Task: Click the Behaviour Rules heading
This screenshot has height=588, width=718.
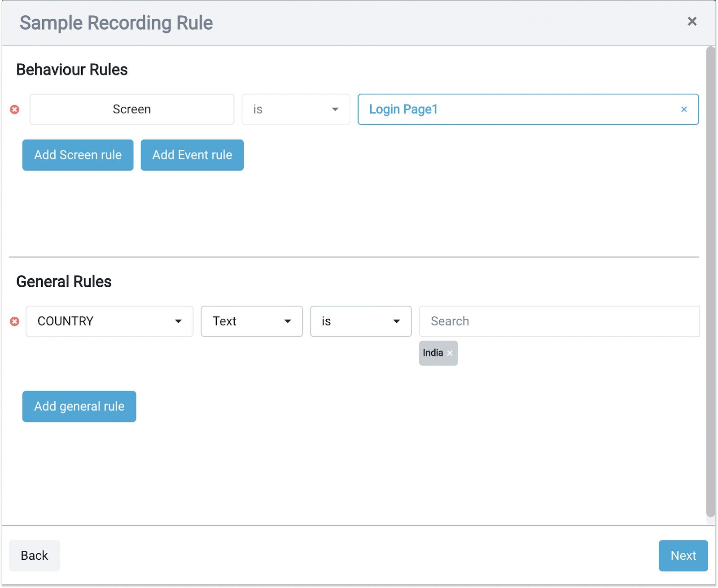Action: tap(72, 70)
